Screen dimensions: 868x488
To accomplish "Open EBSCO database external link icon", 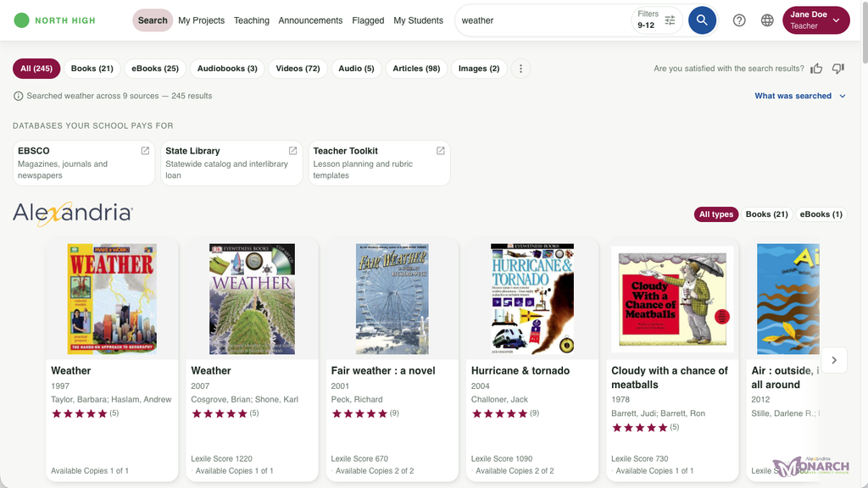I will coord(145,151).
